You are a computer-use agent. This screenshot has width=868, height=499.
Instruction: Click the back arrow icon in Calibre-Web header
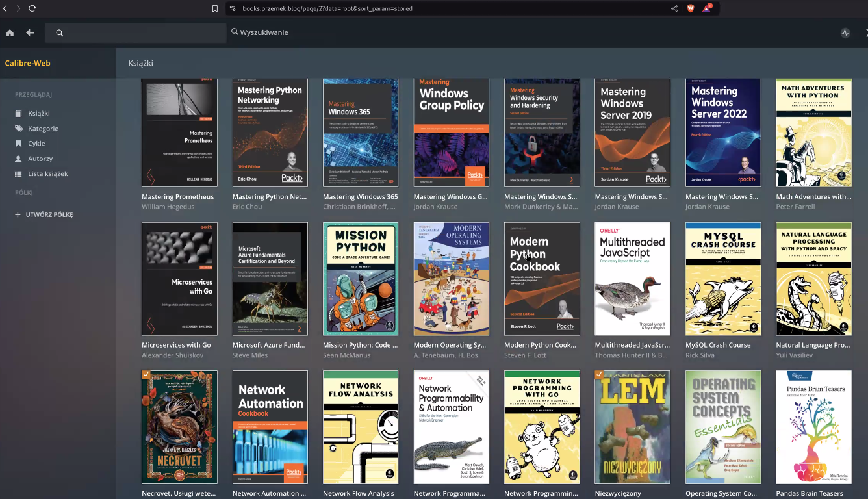pos(30,32)
